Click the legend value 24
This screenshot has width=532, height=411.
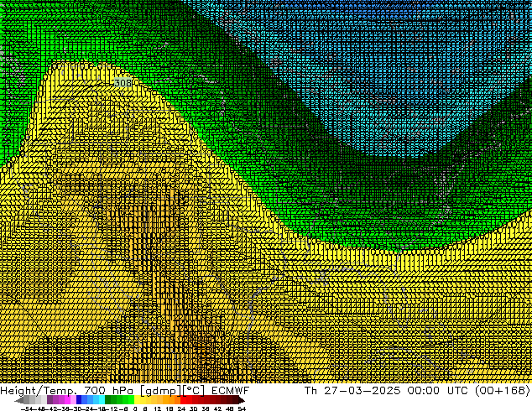pyautogui.click(x=181, y=408)
